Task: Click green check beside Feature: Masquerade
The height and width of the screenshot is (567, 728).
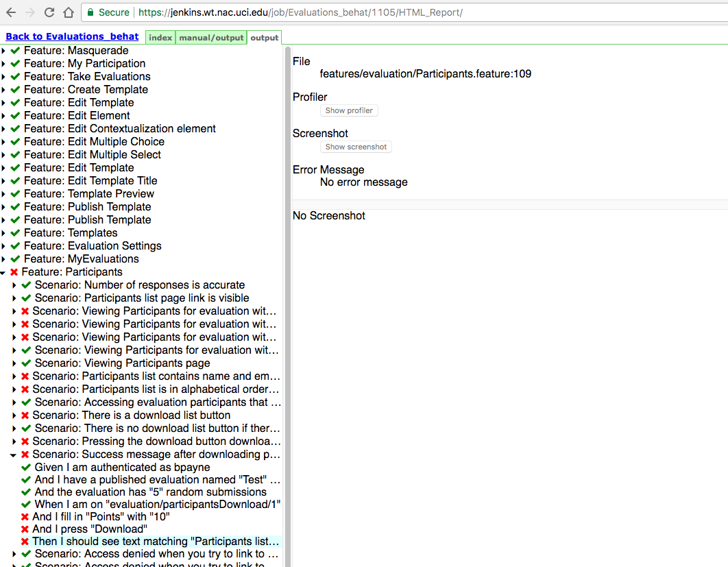Action: pos(15,50)
